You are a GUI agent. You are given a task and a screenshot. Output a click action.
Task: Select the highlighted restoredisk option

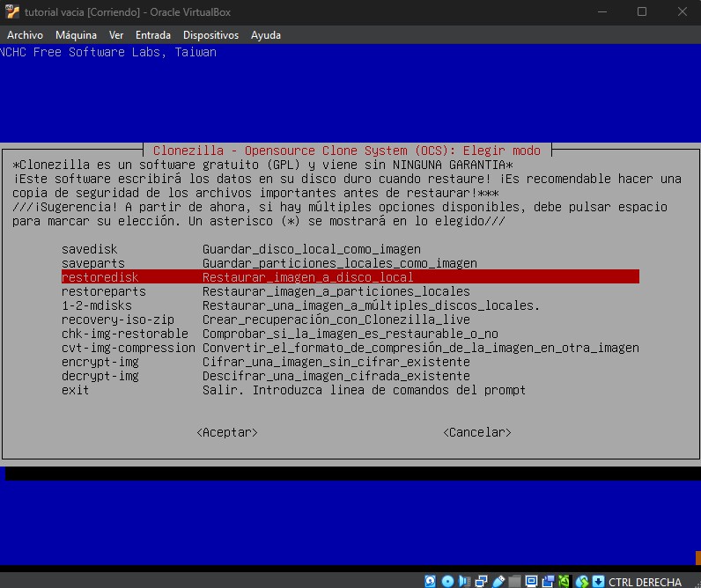tap(350, 277)
